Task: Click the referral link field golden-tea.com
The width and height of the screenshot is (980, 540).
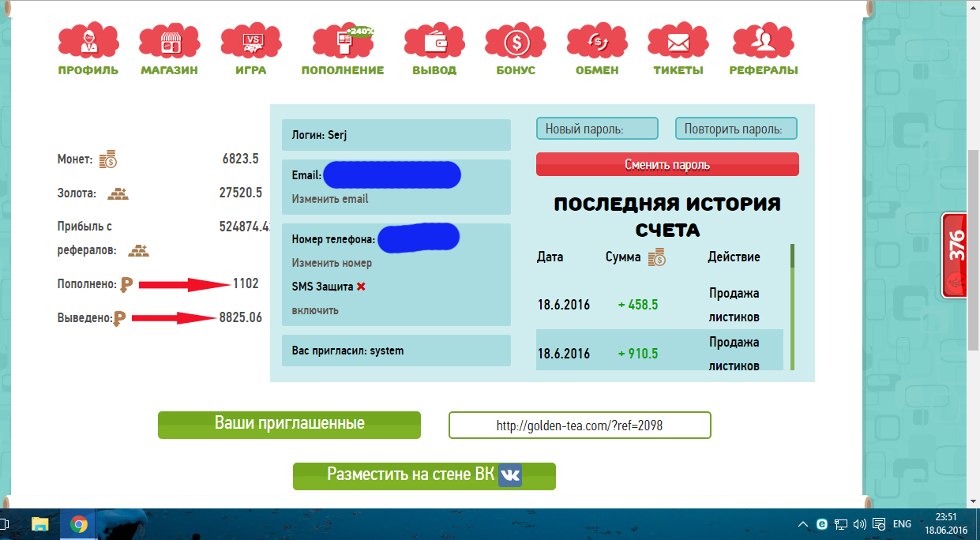Action: point(580,425)
